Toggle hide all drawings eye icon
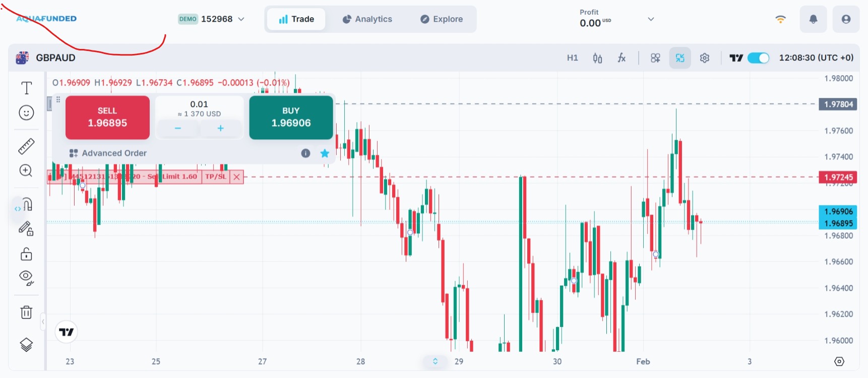The height and width of the screenshot is (378, 868). (x=26, y=278)
